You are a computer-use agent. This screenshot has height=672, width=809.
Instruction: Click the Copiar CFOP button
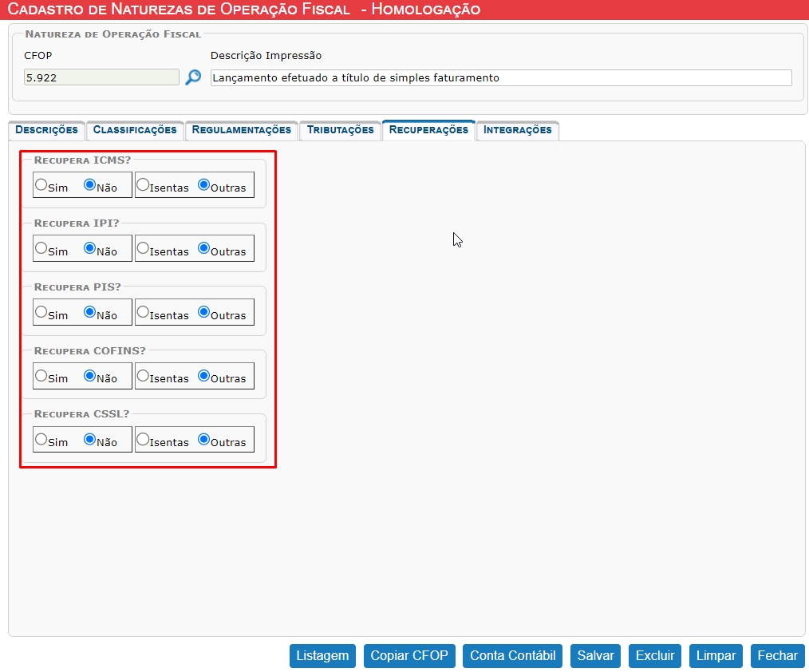[x=409, y=655]
